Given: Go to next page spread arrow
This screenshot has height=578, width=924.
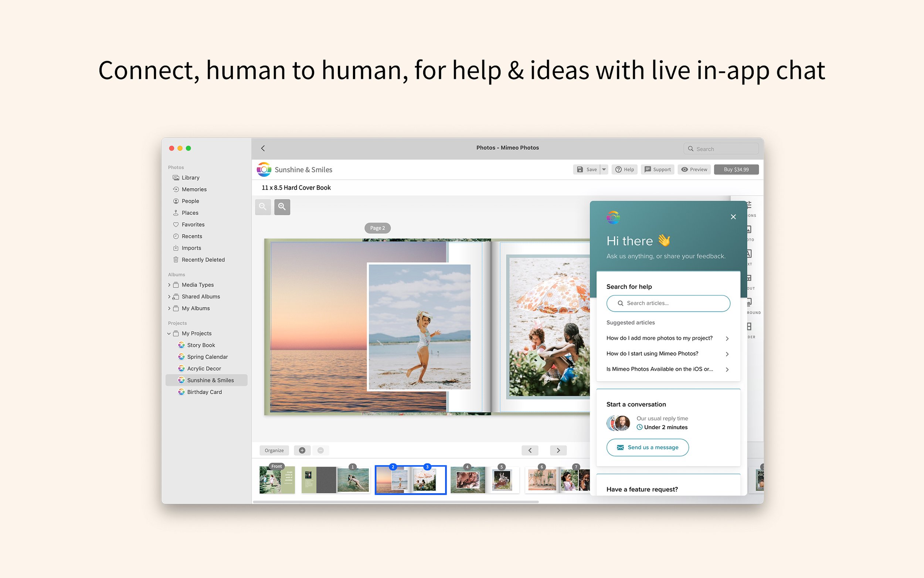Looking at the screenshot, I should [x=558, y=450].
